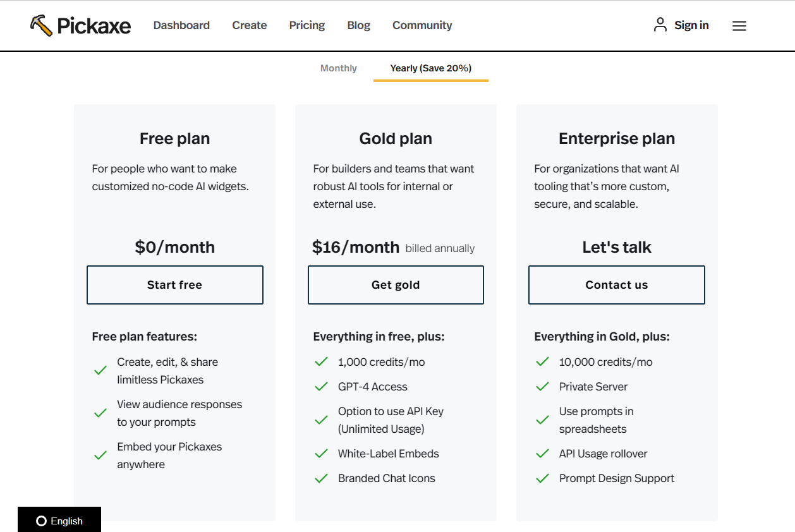Click the Branded Chat Icons text
The height and width of the screenshot is (532, 795).
click(x=387, y=478)
